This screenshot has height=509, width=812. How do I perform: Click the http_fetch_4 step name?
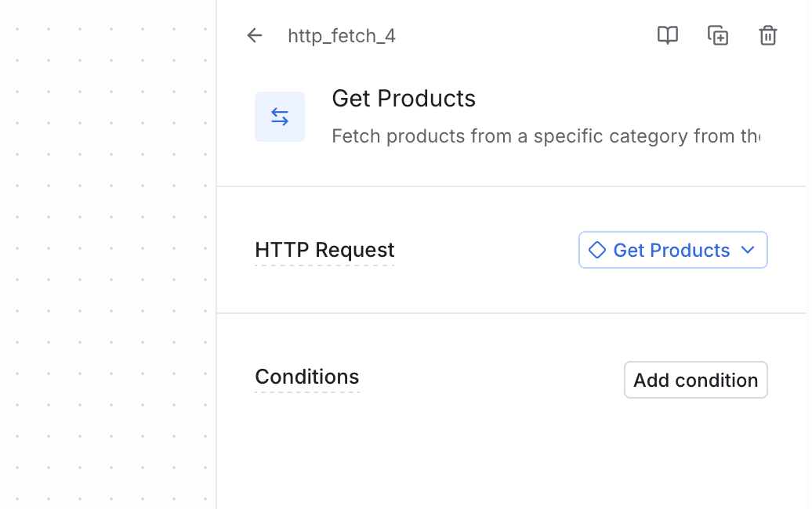coord(341,36)
